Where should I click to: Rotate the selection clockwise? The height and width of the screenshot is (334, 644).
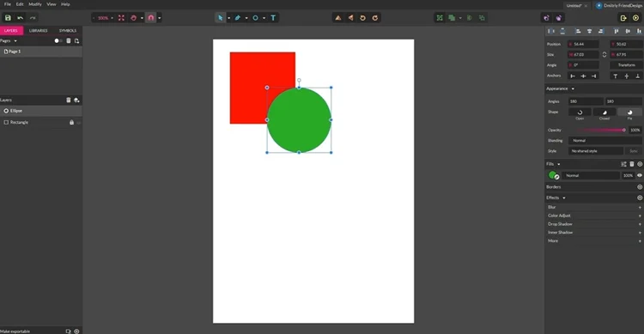pos(375,18)
